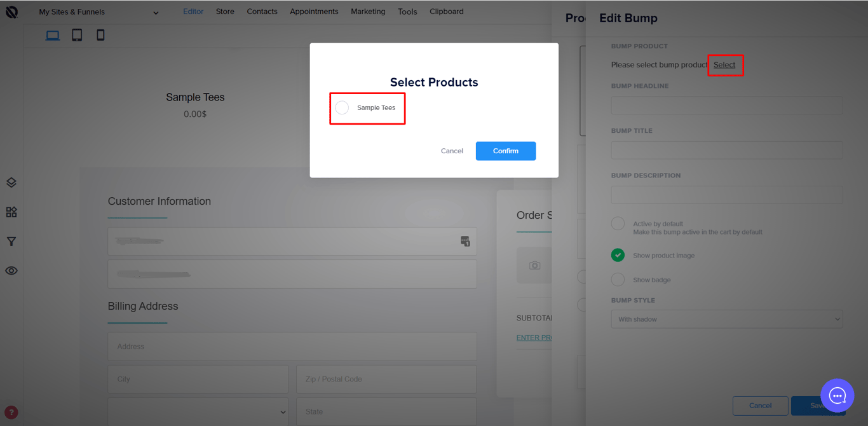Click the Select bump product link
The image size is (868, 426).
724,65
